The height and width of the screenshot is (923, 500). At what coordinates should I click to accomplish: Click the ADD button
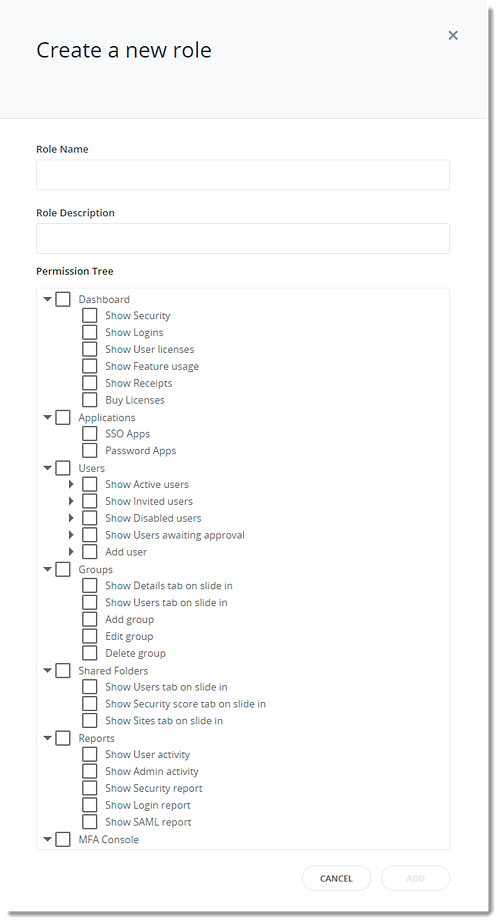tap(415, 878)
